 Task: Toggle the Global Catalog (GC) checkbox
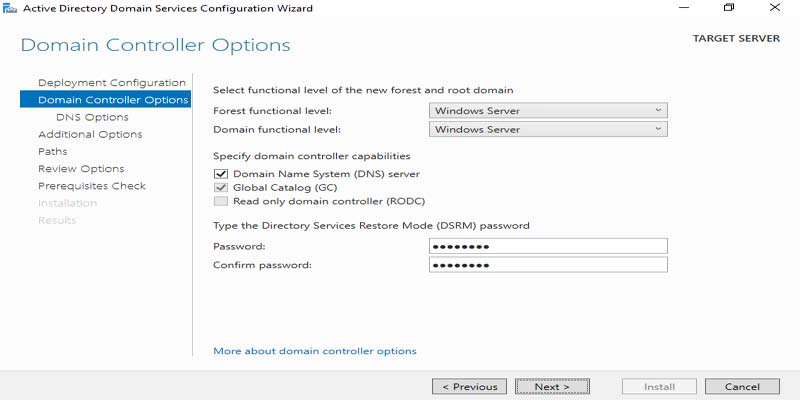[x=220, y=187]
